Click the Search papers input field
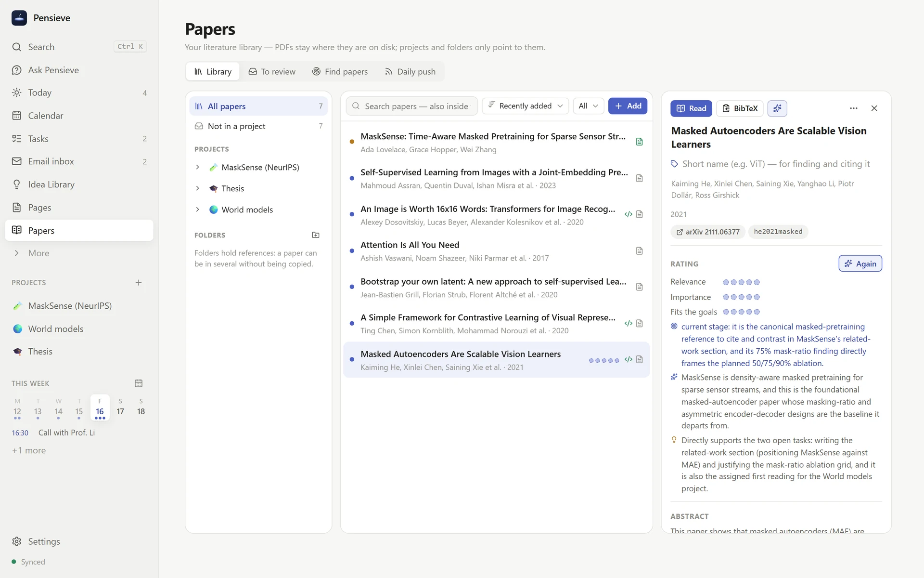924x578 pixels. 412,106
